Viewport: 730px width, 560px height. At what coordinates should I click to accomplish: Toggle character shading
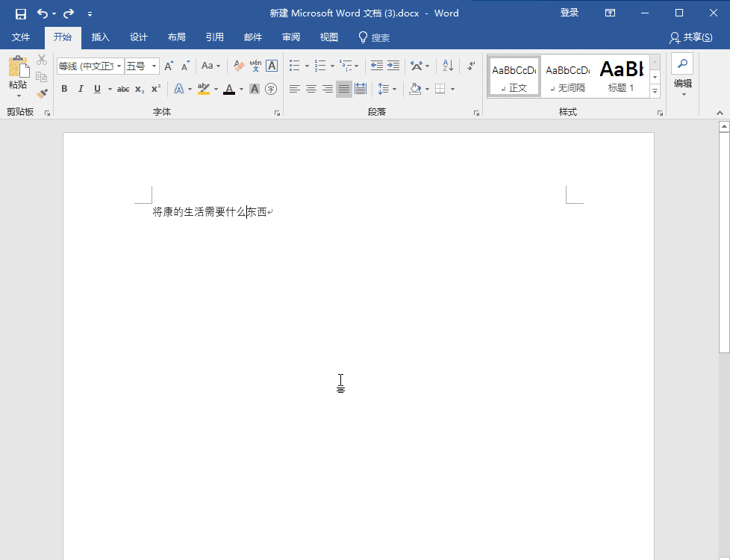[255, 89]
